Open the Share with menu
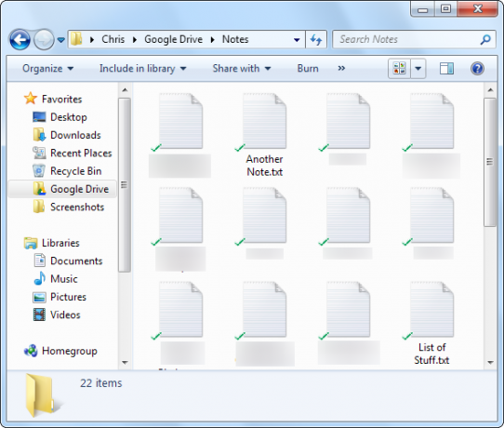 click(x=242, y=69)
